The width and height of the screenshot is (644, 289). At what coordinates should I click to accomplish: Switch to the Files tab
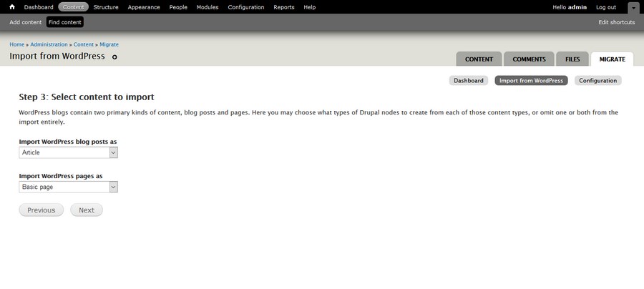(572, 59)
